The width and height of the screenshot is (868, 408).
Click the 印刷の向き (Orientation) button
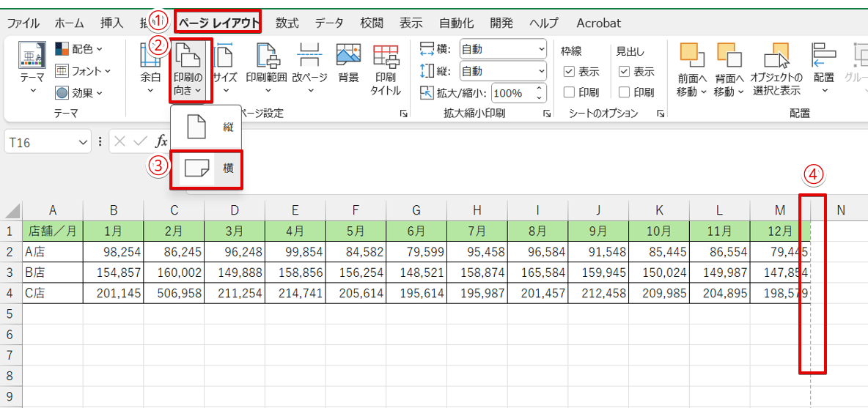(x=189, y=70)
